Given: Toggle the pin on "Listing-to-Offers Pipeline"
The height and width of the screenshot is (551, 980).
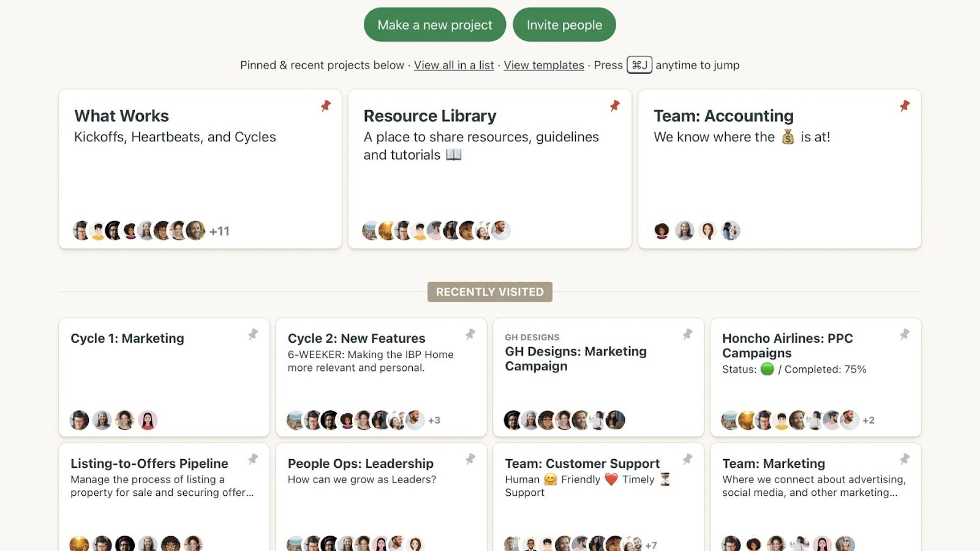Looking at the screenshot, I should click(252, 460).
